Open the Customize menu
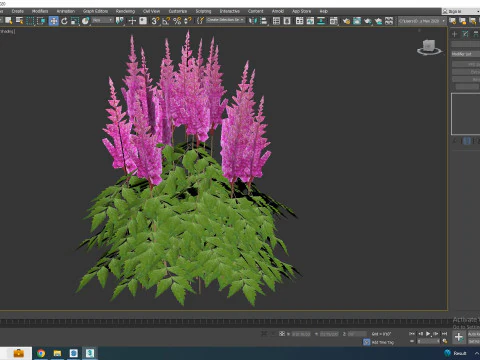This screenshot has width=480, height=360. [x=178, y=11]
